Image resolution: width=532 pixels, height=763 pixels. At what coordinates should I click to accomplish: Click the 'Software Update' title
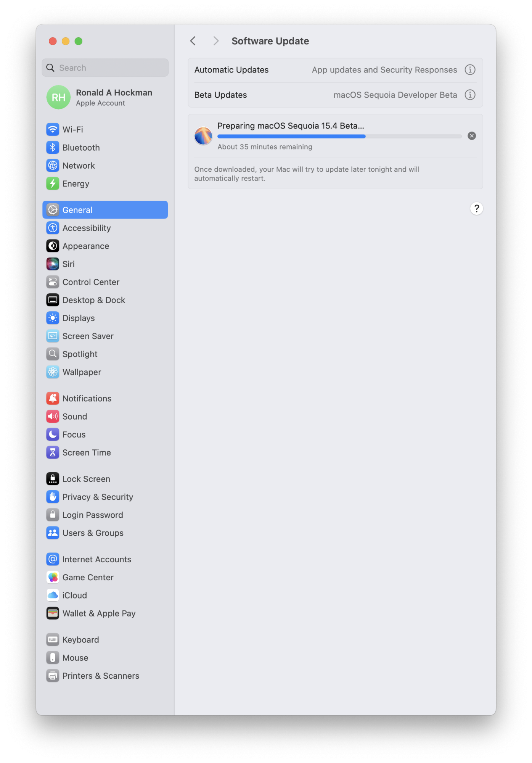coord(270,41)
